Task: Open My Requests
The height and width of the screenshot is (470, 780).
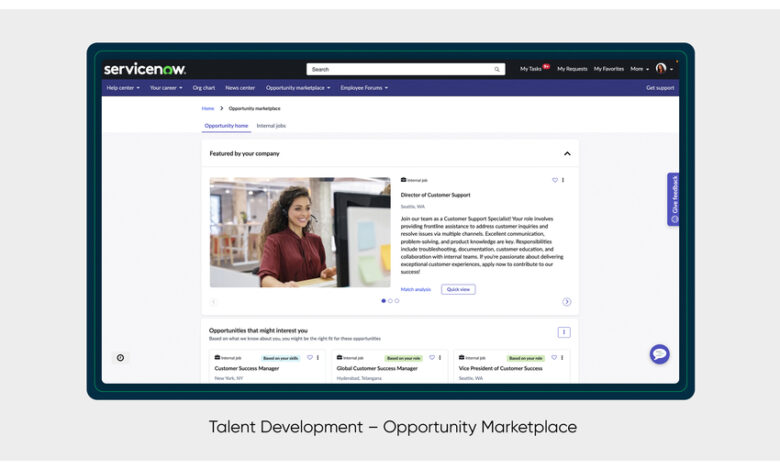Action: tap(572, 69)
